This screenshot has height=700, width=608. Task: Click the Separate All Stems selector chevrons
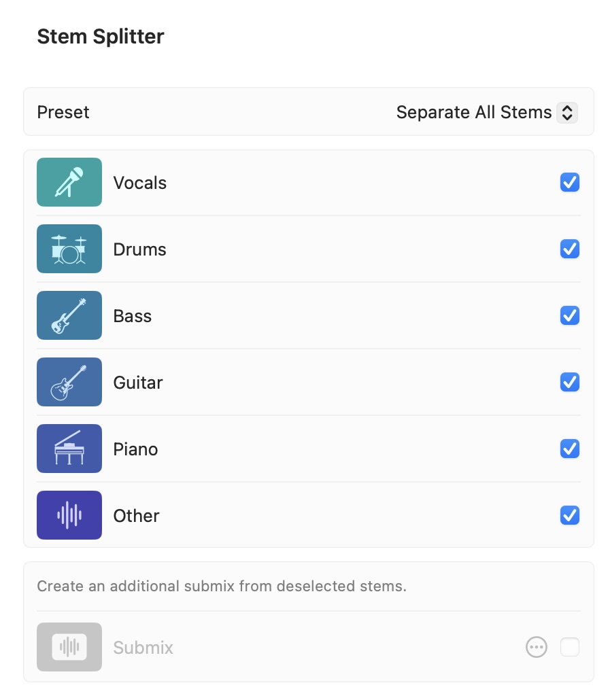click(567, 112)
